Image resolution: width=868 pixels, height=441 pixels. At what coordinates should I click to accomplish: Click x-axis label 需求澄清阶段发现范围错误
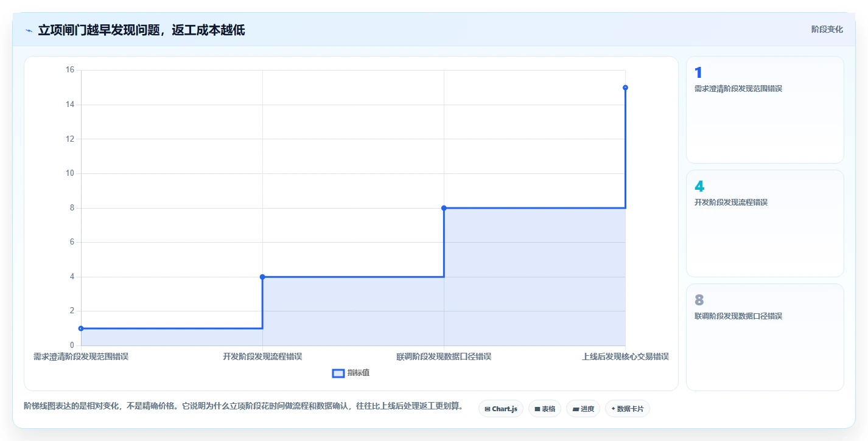click(x=81, y=356)
